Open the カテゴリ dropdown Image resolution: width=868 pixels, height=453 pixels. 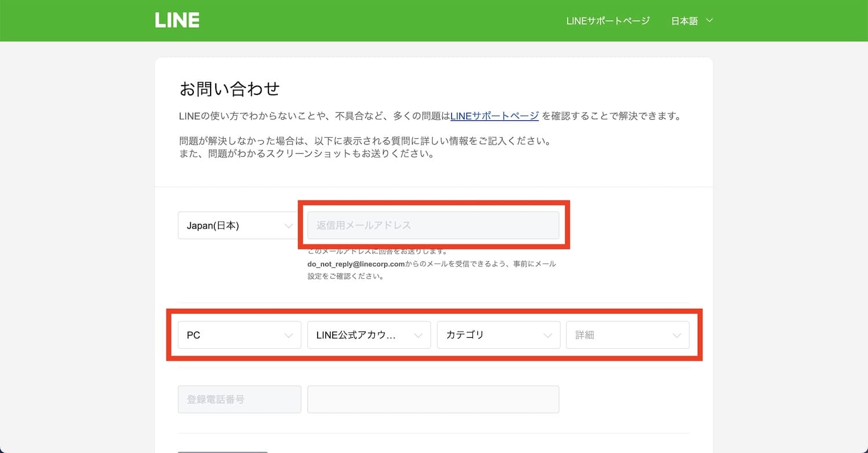coord(499,335)
